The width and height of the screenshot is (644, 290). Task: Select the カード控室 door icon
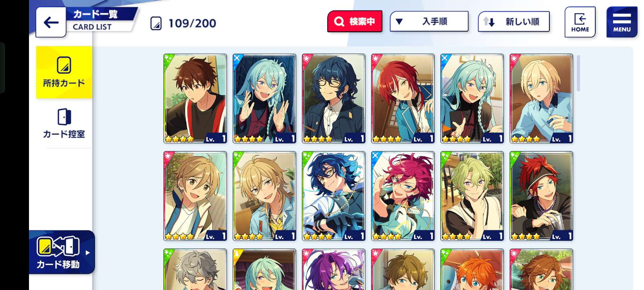tap(64, 117)
